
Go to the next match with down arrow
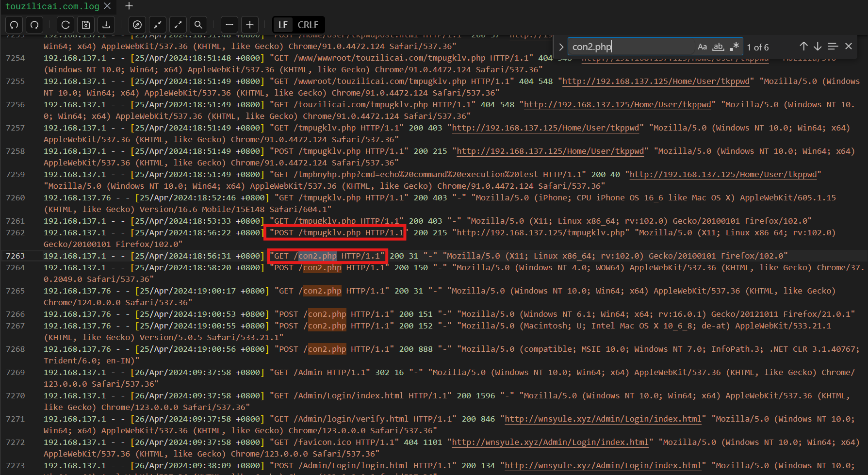818,46
